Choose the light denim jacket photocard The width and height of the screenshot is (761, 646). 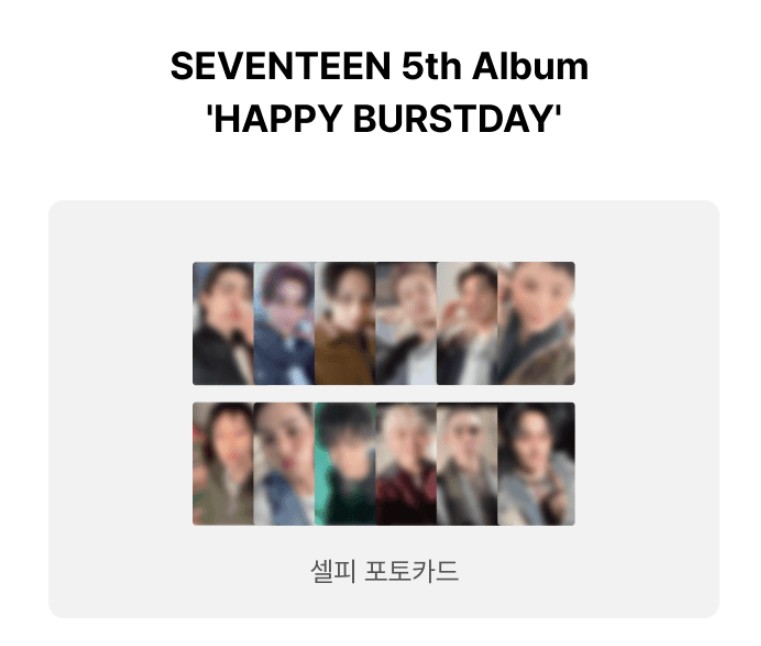284,464
